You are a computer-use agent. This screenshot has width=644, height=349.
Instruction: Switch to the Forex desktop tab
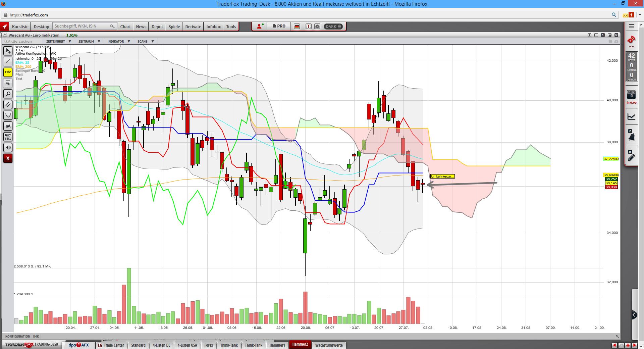point(209,345)
